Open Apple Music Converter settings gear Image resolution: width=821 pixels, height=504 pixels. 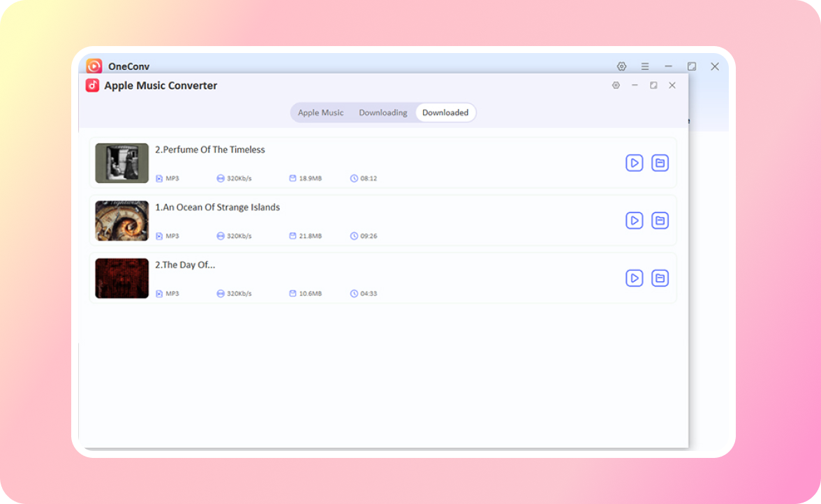pos(616,85)
